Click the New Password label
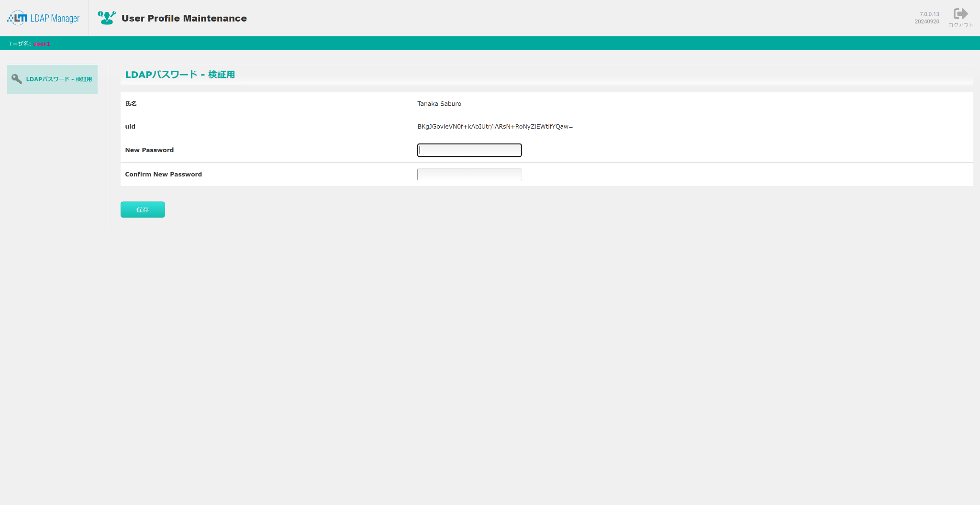Viewport: 980px width, 505px height. 149,150
